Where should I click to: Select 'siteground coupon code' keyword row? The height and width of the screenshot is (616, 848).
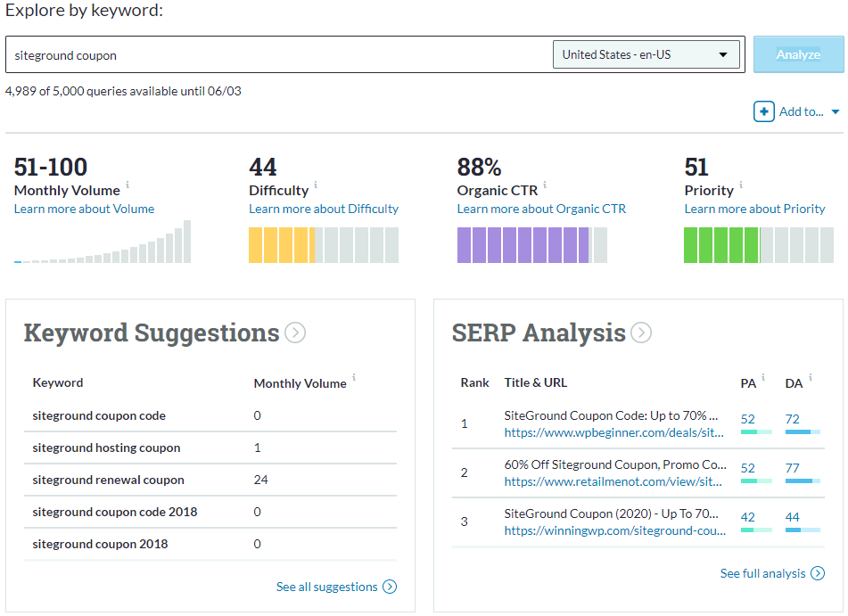[x=210, y=415]
